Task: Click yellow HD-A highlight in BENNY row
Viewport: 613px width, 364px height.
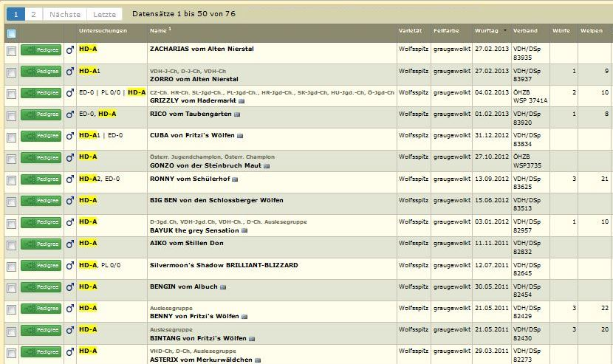Action: point(88,307)
